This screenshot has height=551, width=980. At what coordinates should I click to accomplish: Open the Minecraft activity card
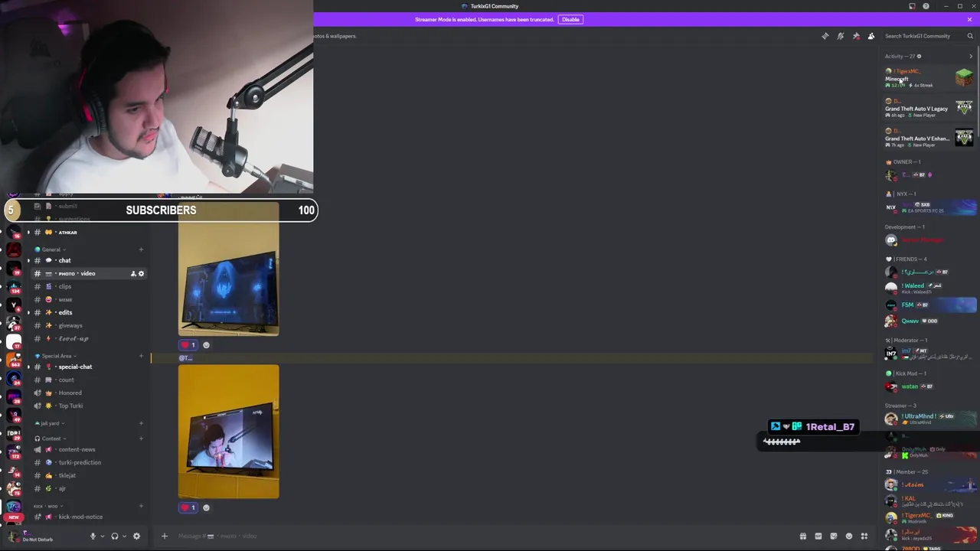[x=929, y=78]
